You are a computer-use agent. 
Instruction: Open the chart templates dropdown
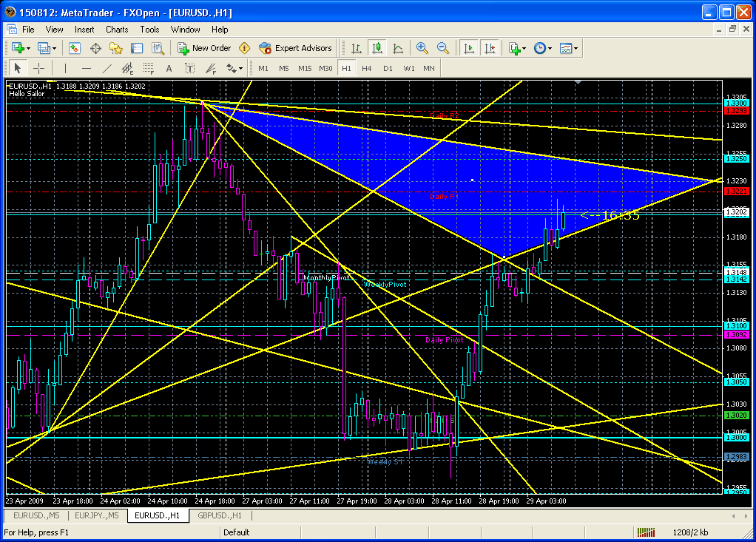570,48
